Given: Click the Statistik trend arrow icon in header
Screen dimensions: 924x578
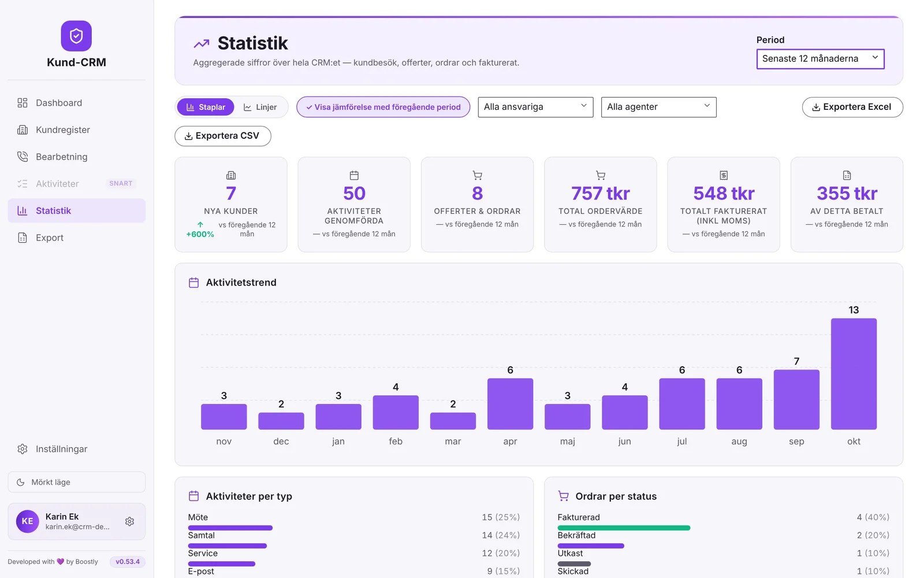Looking at the screenshot, I should tap(202, 43).
